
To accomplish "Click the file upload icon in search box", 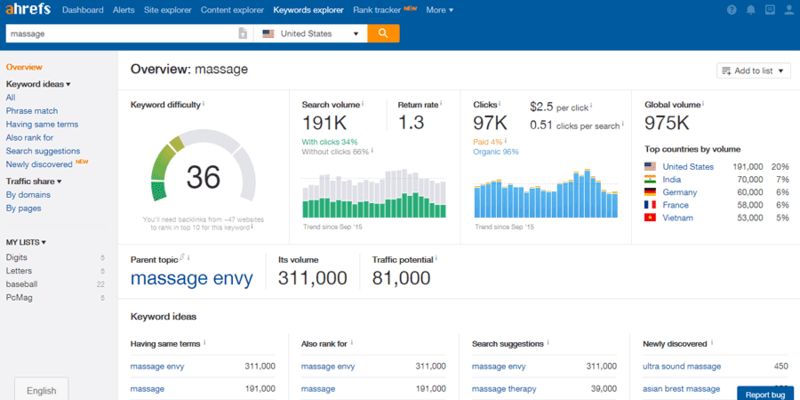I will click(243, 33).
